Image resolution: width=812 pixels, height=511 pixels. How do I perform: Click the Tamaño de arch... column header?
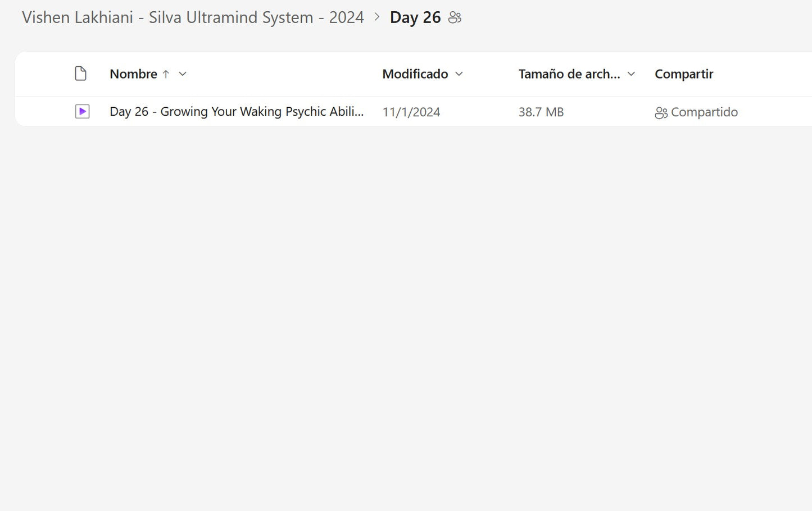point(569,74)
